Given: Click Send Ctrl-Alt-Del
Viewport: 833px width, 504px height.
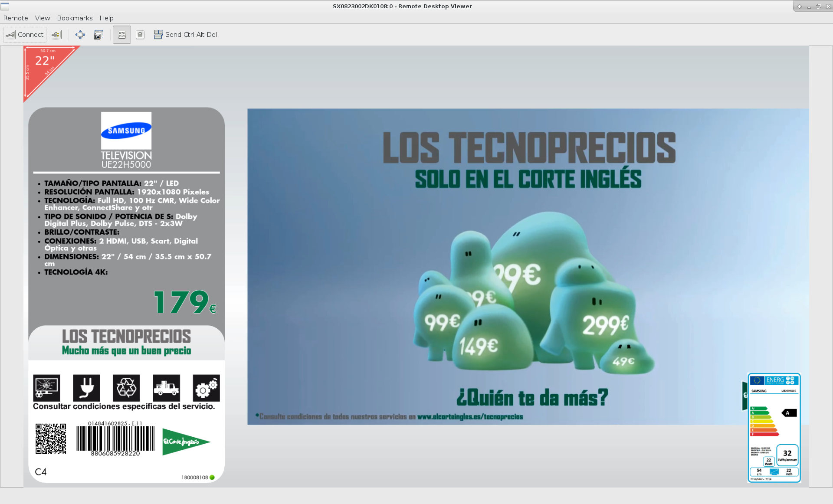Looking at the screenshot, I should coord(185,35).
